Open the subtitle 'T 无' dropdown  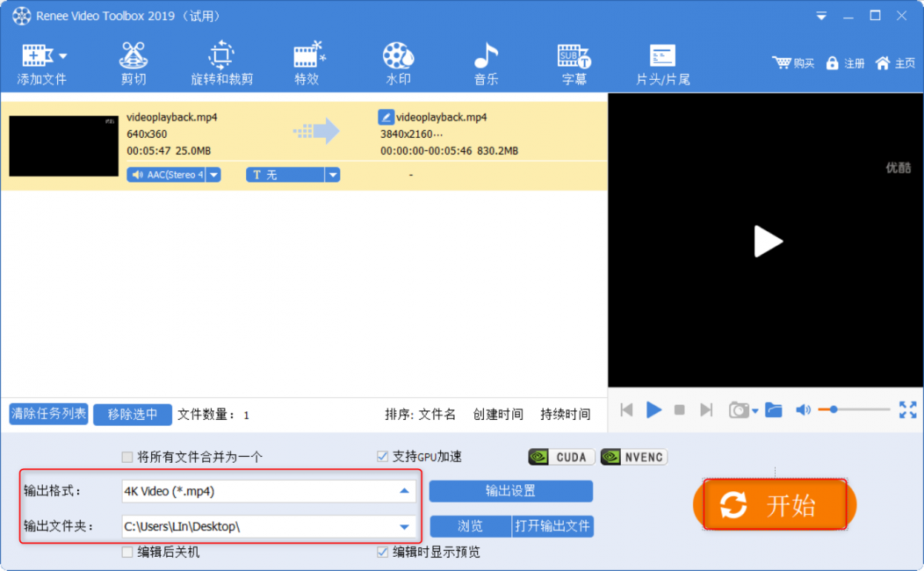point(333,175)
